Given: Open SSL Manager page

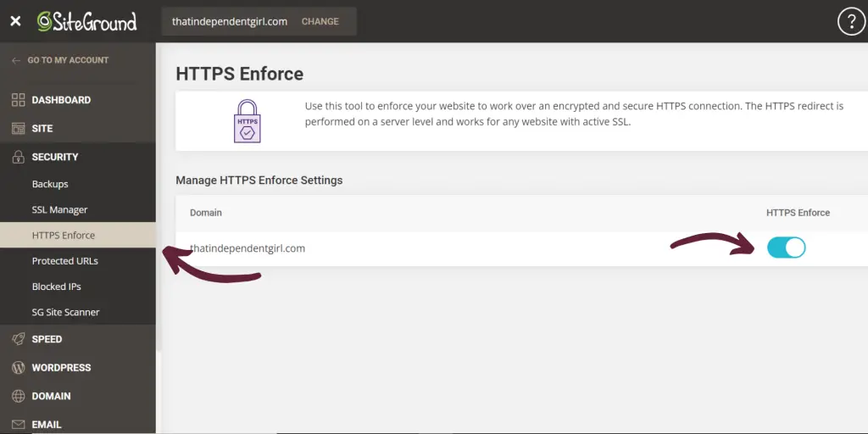Looking at the screenshot, I should click(60, 210).
